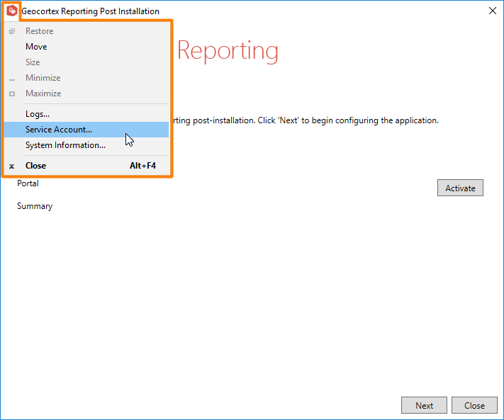Click the Alt+F4 shortcut on the Close entry
This screenshot has width=504, height=420.
click(x=142, y=166)
